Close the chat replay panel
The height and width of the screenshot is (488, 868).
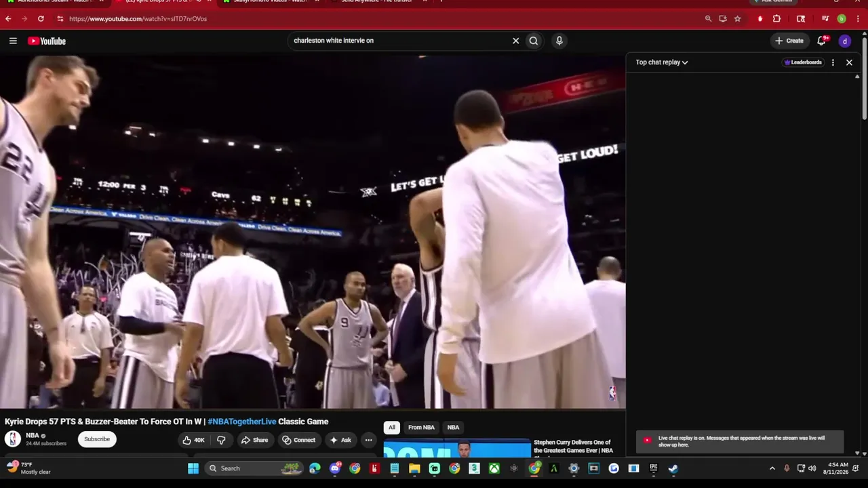(849, 62)
